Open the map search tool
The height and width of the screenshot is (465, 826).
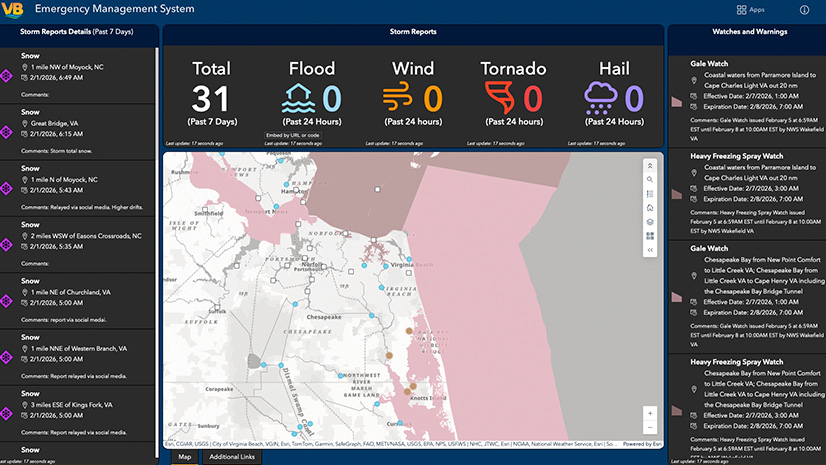coord(650,180)
